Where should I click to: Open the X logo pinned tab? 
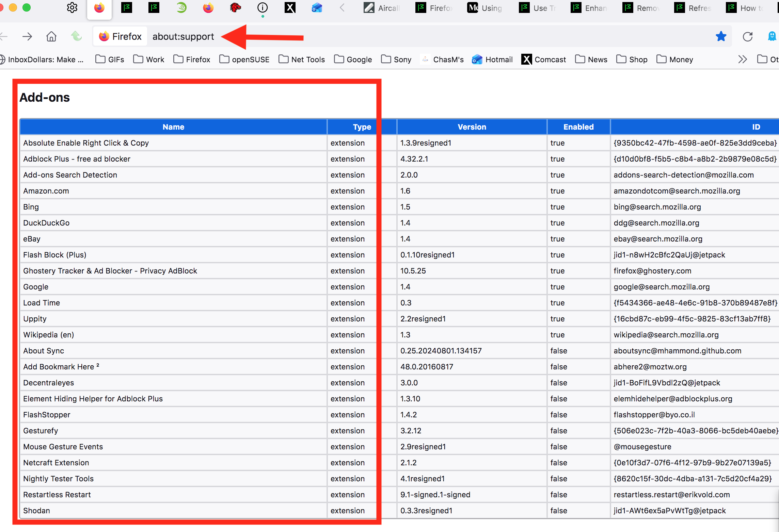290,8
